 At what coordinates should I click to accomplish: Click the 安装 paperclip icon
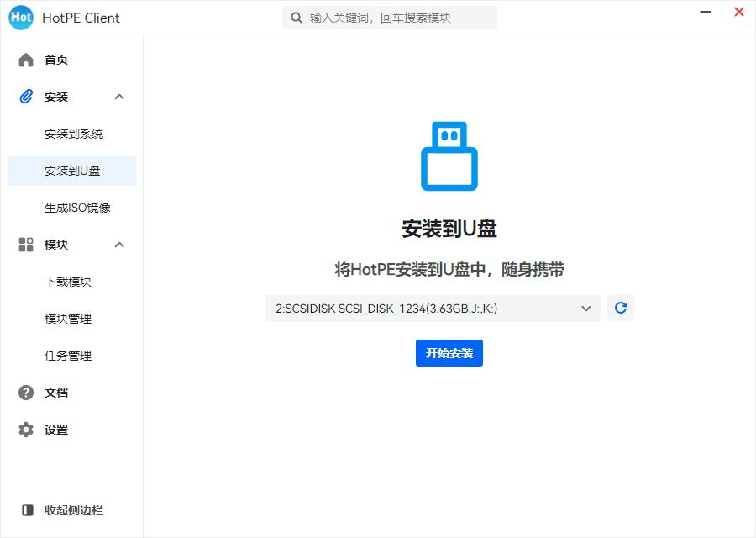pos(24,97)
